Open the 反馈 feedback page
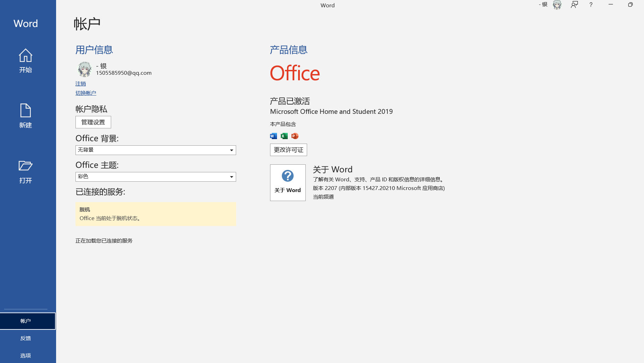This screenshot has height=363, width=644. 28,338
